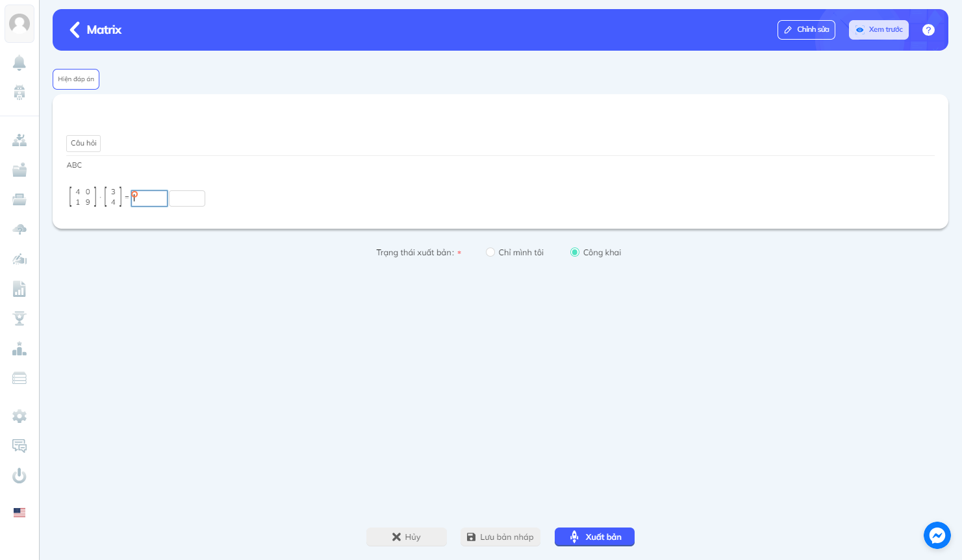Screen dimensions: 962x560
Task: Change language via US flag icon
Action: (19, 513)
